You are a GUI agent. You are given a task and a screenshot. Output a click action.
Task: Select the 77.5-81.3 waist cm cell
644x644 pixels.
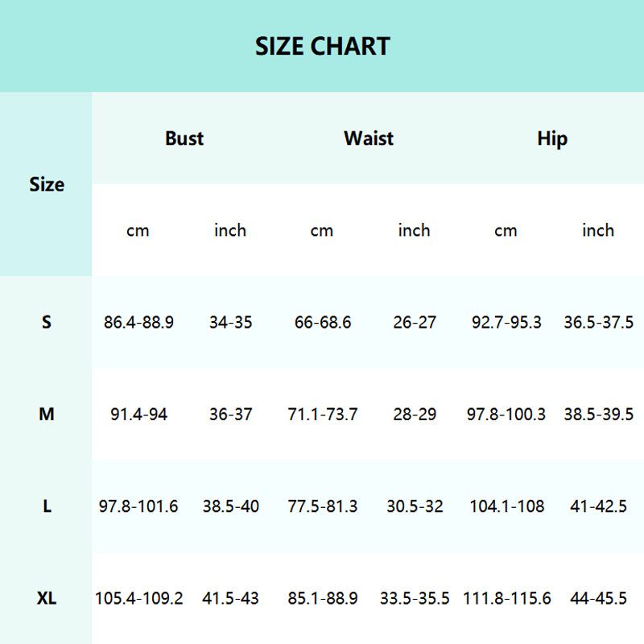pos(322,506)
